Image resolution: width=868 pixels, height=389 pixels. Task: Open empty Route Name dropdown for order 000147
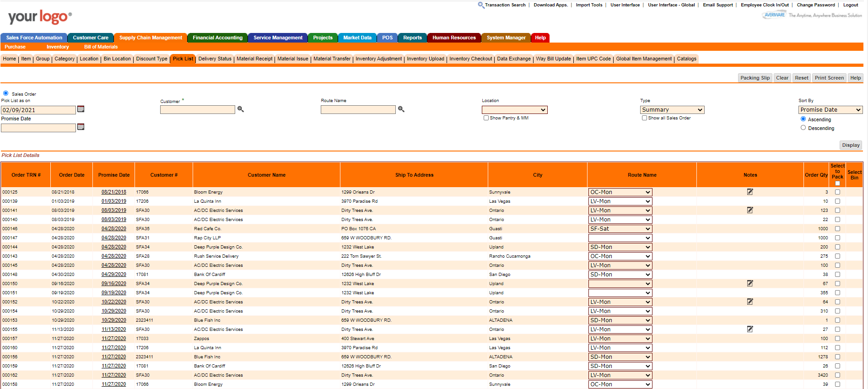click(x=620, y=238)
